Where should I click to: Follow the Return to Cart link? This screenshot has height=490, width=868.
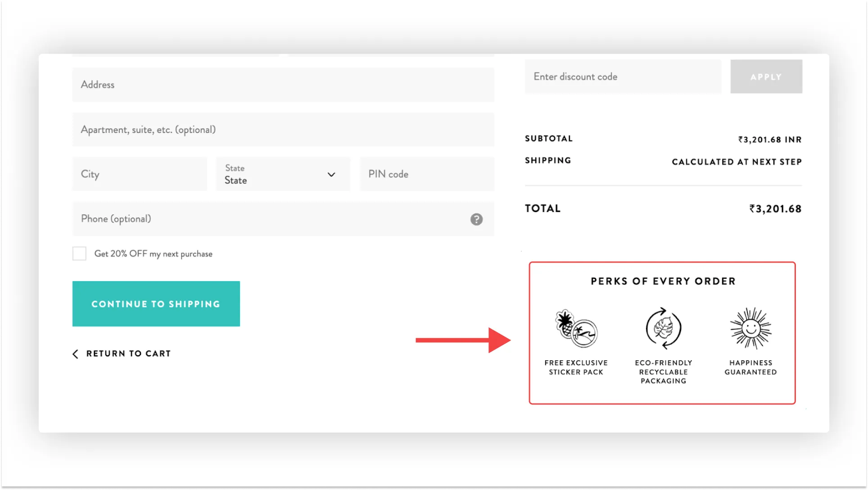coord(128,354)
